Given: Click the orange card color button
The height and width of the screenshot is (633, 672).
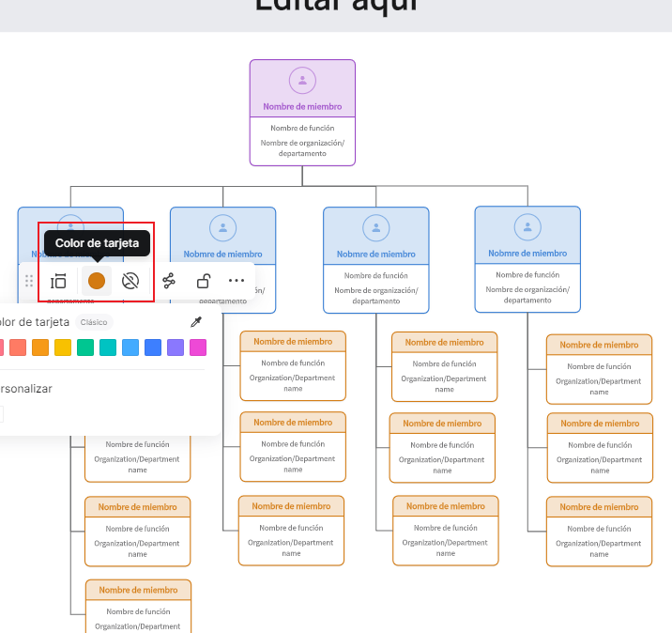Looking at the screenshot, I should point(96,281).
